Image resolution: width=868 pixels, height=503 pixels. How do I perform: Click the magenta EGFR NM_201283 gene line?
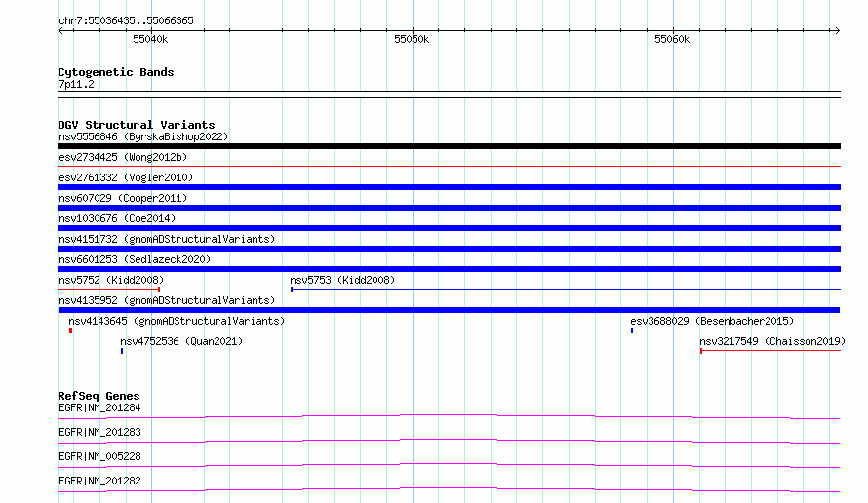point(449,441)
